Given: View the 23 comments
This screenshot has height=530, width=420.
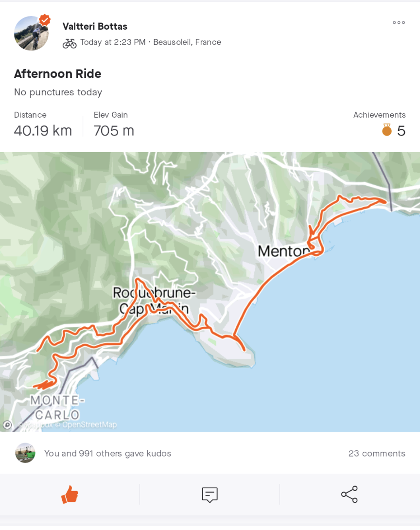Looking at the screenshot, I should [x=377, y=453].
